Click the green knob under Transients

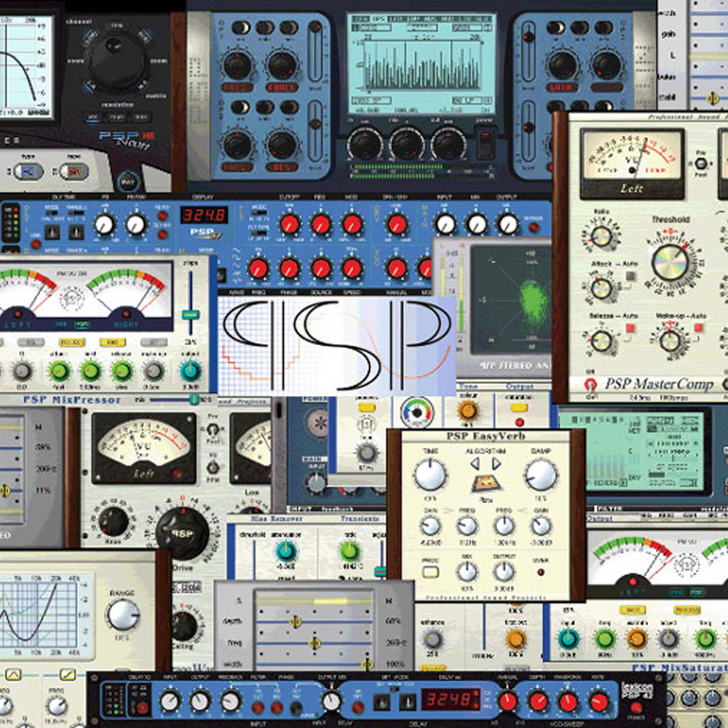click(350, 550)
